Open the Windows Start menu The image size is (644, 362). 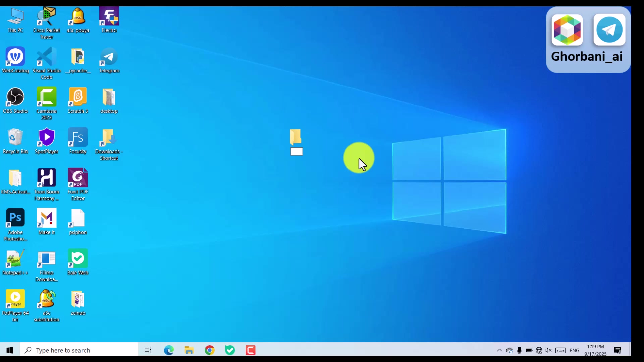pos(10,350)
